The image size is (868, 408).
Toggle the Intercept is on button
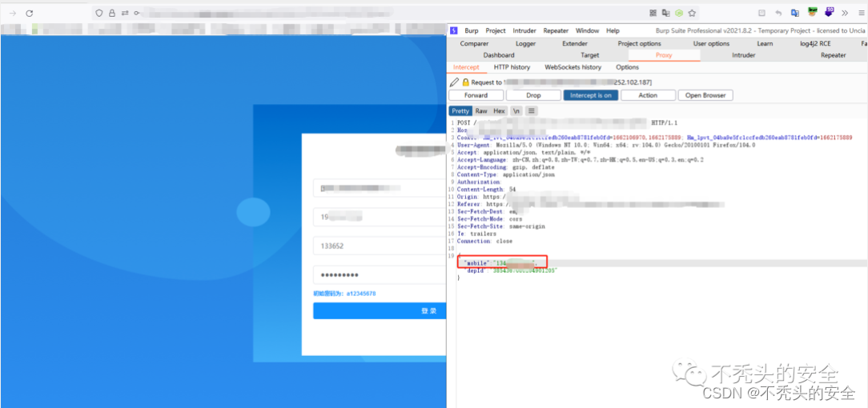coord(591,95)
